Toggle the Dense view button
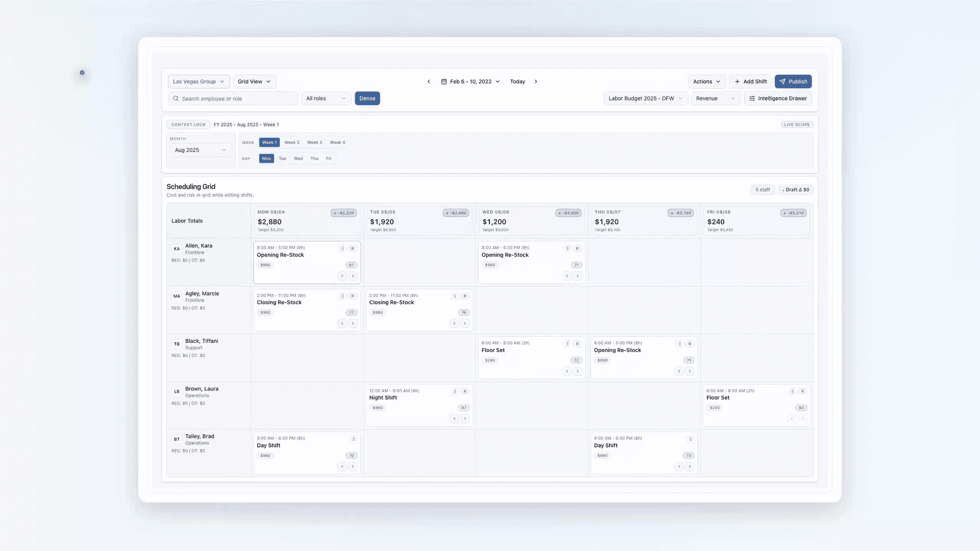980x551 pixels. pos(367,98)
